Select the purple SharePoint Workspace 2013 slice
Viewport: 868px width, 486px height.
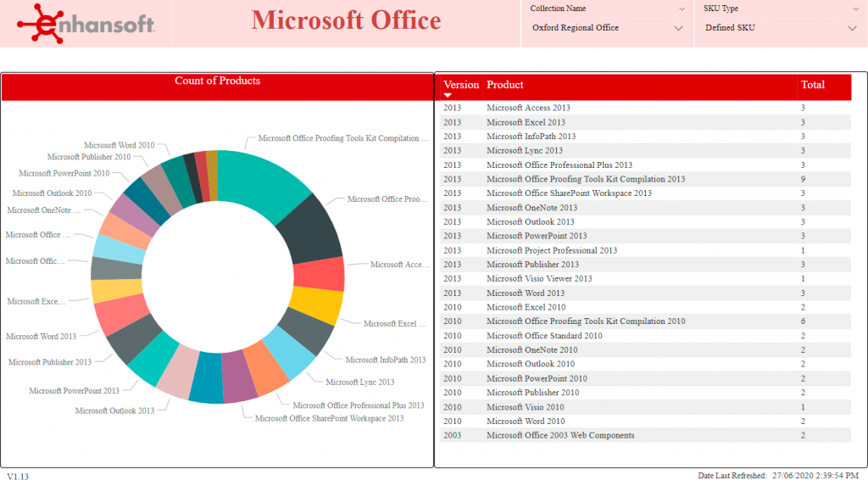click(x=239, y=378)
